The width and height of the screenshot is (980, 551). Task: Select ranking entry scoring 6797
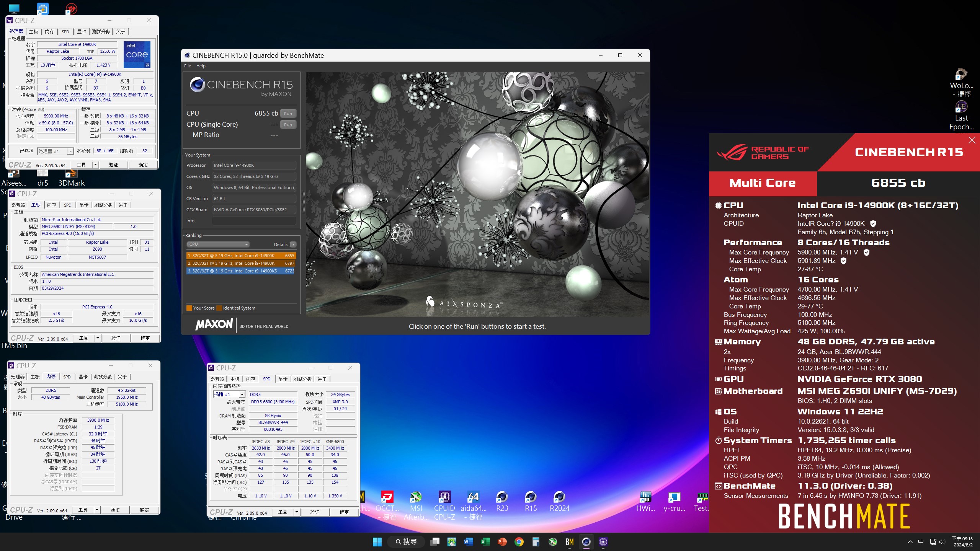tap(241, 263)
